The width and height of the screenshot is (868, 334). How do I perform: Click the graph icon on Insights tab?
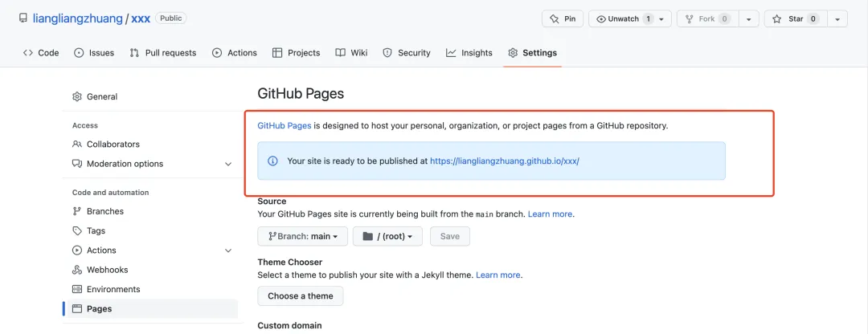tap(451, 53)
